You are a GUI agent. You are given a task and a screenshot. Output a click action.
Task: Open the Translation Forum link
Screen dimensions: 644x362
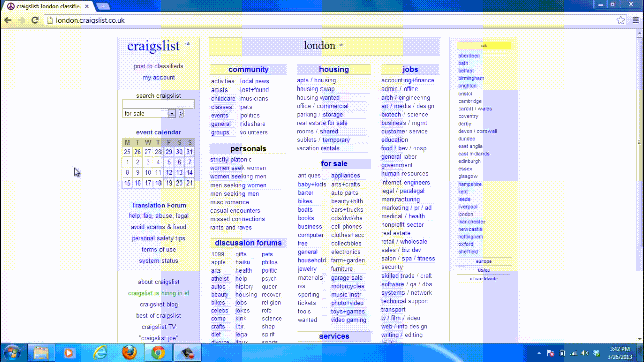[158, 205]
